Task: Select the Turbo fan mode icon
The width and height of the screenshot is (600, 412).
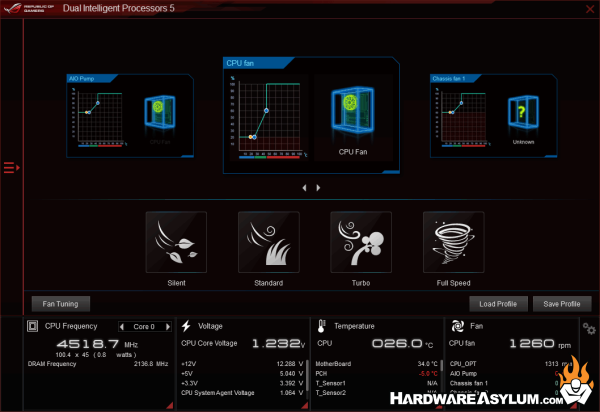Action: point(361,242)
